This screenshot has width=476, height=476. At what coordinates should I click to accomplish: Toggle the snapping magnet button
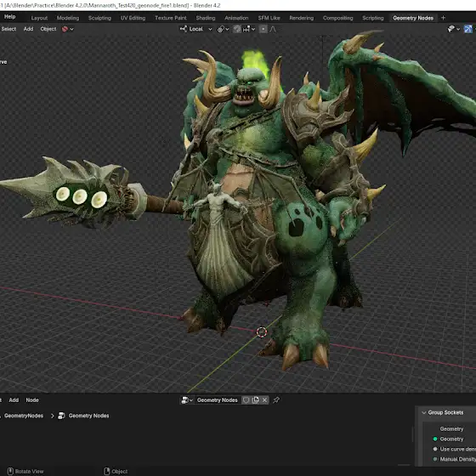click(x=237, y=29)
